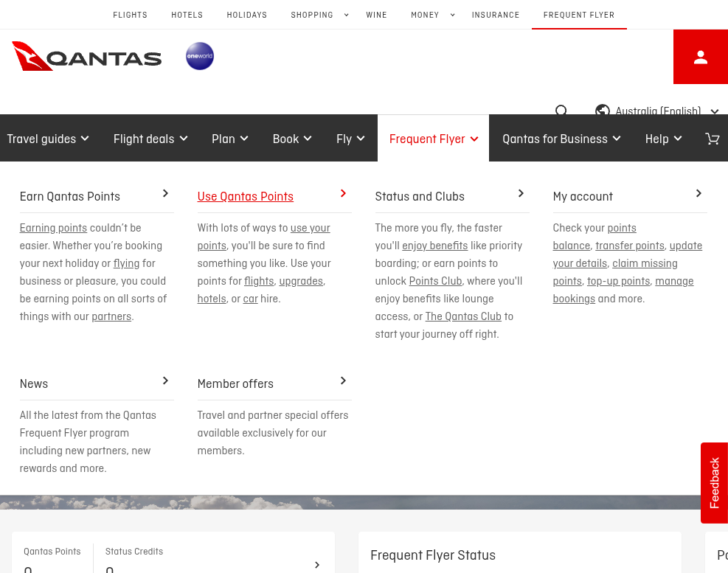This screenshot has width=728, height=573.
Task: Open the Plan dropdown
Action: click(230, 139)
